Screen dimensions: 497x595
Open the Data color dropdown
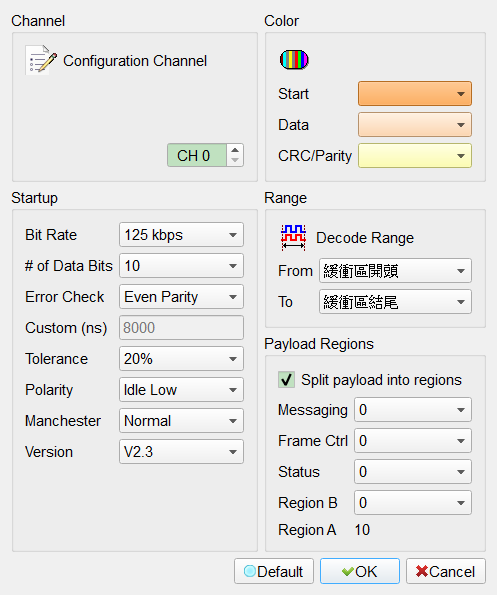tap(415, 124)
